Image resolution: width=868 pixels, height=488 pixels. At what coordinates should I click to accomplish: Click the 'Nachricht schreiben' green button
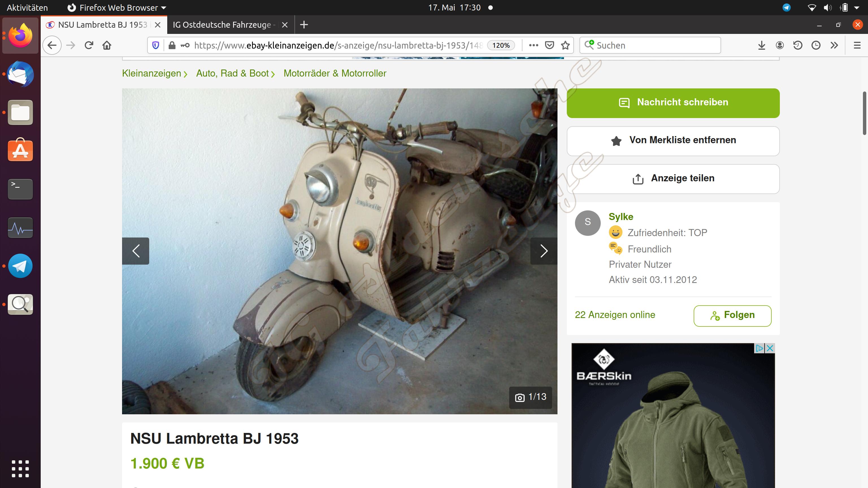point(673,103)
